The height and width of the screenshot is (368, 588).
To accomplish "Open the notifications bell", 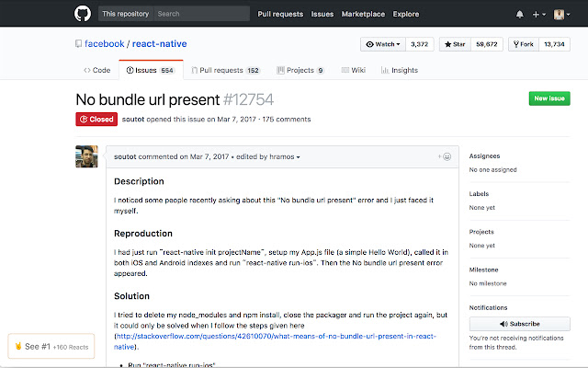I will pos(520,15).
